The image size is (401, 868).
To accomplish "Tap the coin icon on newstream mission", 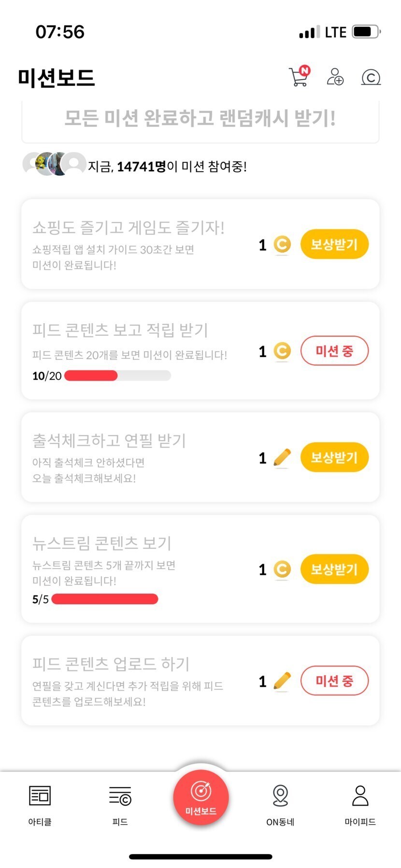I will click(282, 569).
